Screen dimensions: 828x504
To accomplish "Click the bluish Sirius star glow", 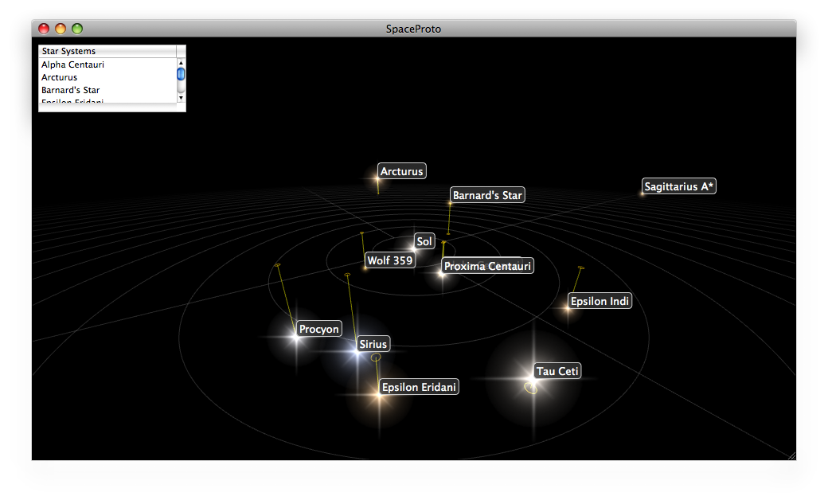I will [357, 353].
